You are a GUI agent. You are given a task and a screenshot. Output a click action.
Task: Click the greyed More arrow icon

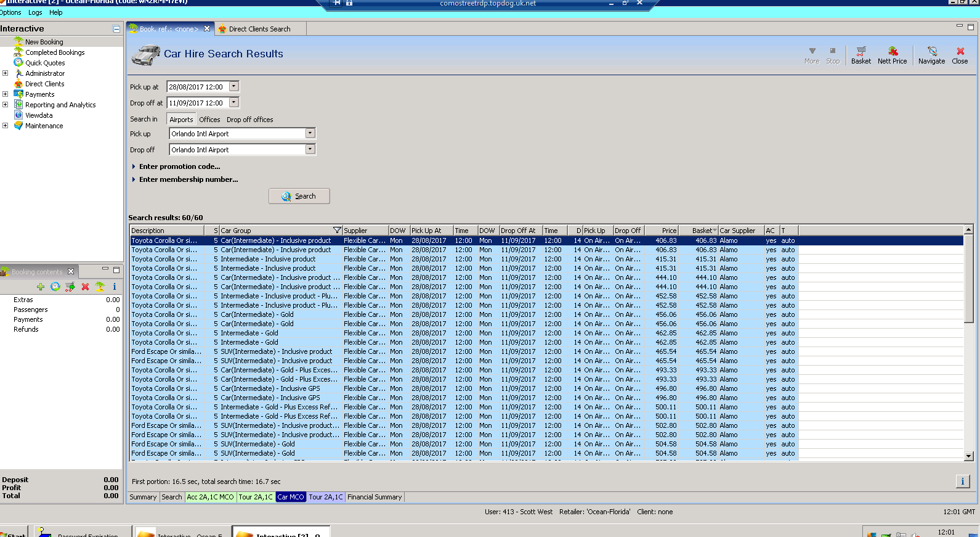(x=812, y=51)
